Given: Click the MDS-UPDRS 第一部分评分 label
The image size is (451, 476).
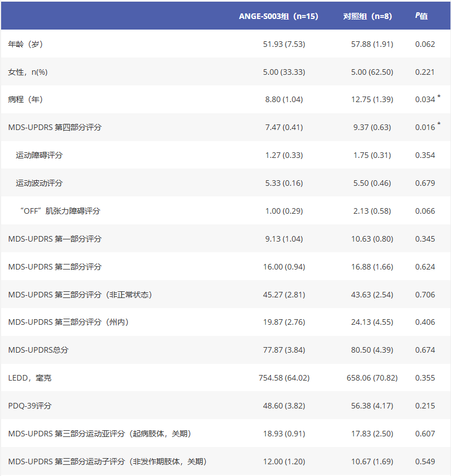Looking at the screenshot, I should [x=55, y=239].
